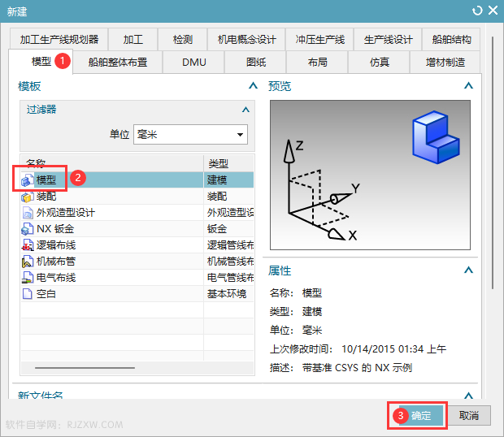
Task: Select the 空白 row name
Action: (46, 294)
